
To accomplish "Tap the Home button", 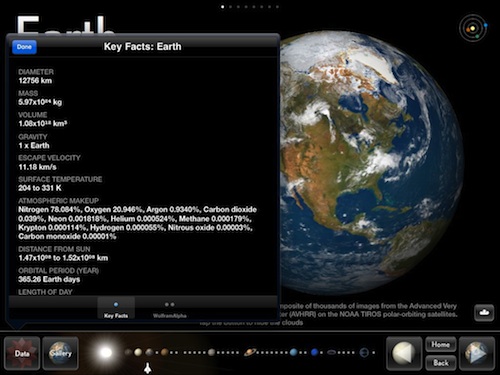I will [x=441, y=345].
